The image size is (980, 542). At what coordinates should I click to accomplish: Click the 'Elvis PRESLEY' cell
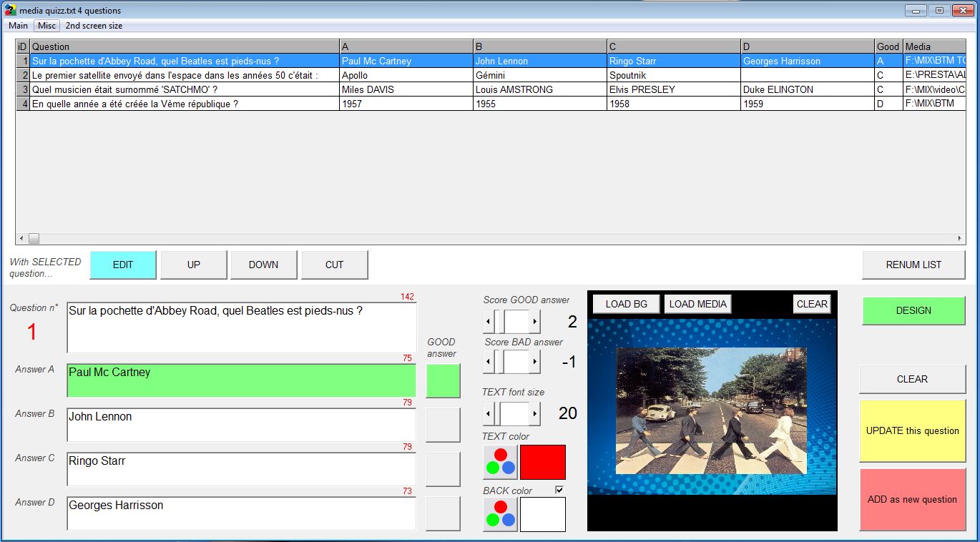point(674,89)
